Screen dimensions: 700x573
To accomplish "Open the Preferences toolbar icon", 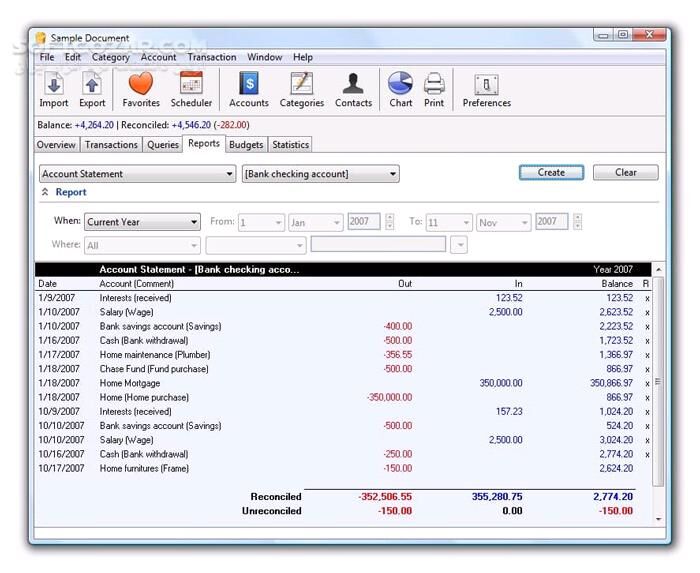I will (486, 89).
